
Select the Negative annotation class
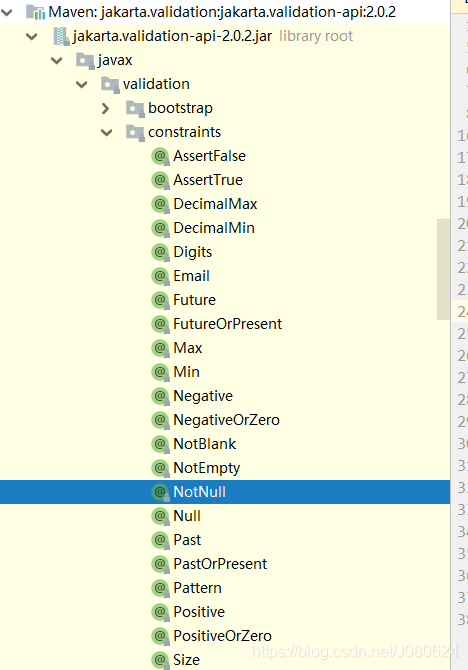click(203, 396)
